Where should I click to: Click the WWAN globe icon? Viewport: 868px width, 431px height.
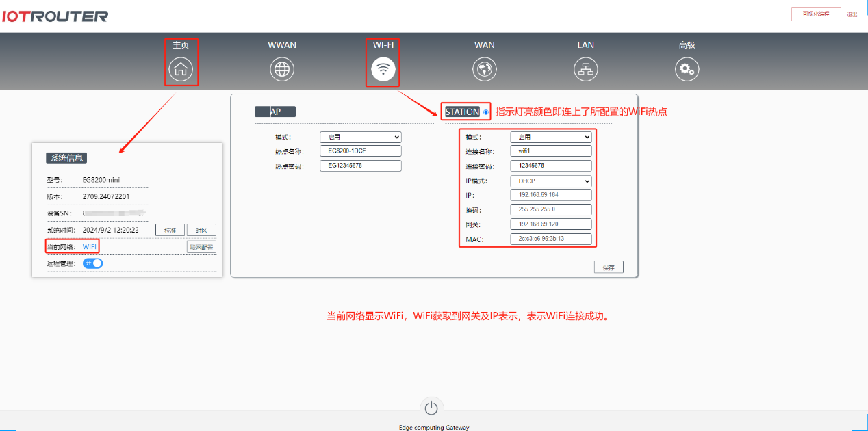tap(281, 68)
